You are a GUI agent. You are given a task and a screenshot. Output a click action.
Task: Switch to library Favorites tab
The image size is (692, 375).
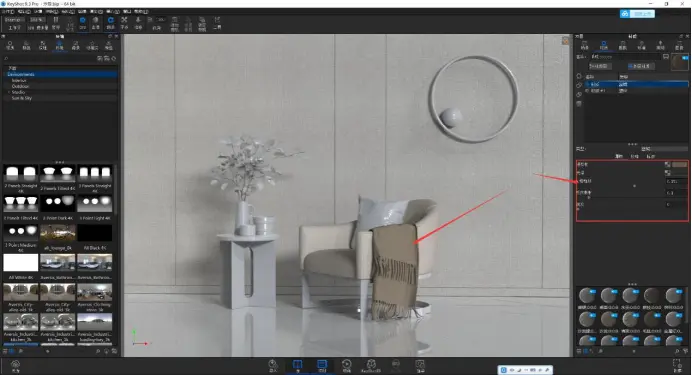92,45
